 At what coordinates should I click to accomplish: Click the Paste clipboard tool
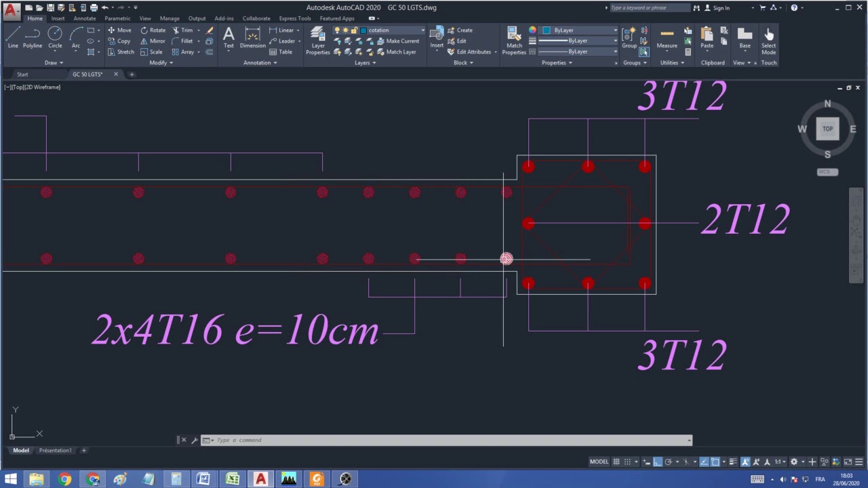pos(707,38)
